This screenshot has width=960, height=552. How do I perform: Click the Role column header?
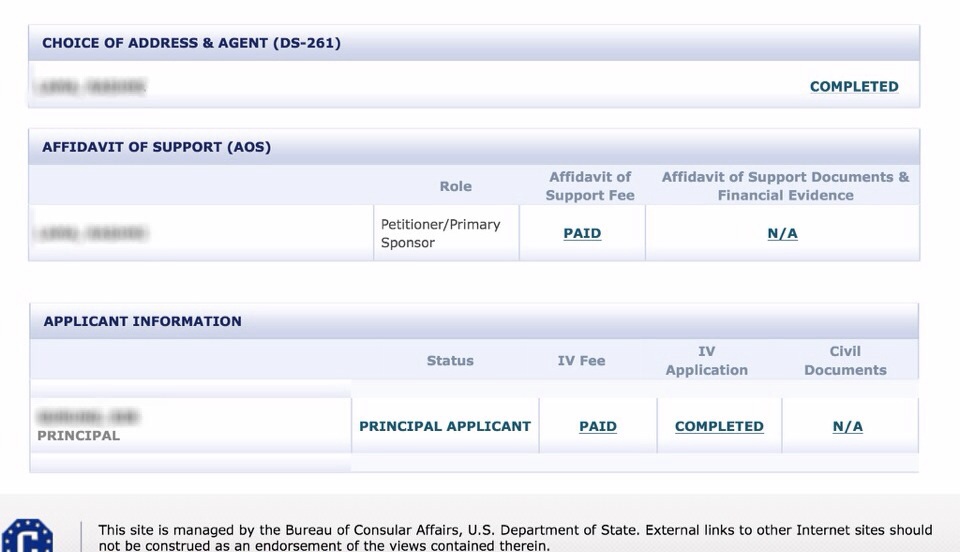pos(455,186)
